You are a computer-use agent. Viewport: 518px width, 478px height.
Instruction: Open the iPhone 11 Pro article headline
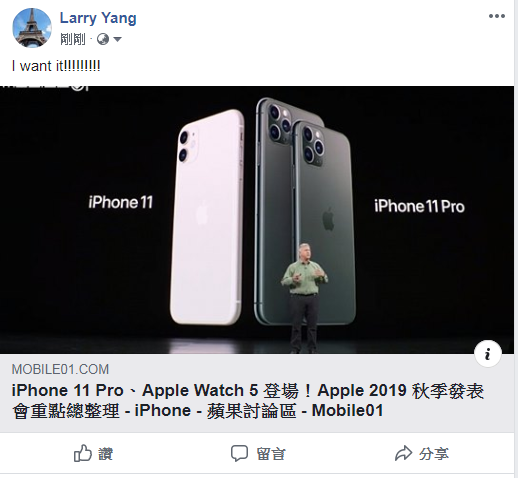[247, 400]
